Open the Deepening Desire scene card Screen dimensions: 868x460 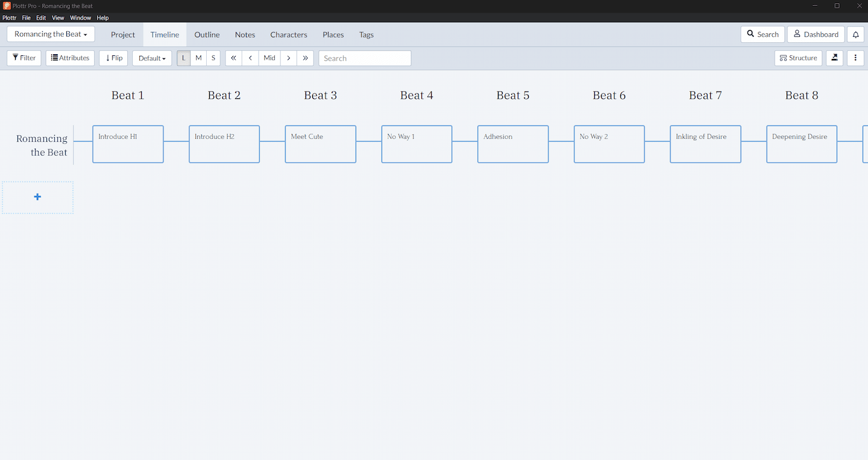point(802,144)
